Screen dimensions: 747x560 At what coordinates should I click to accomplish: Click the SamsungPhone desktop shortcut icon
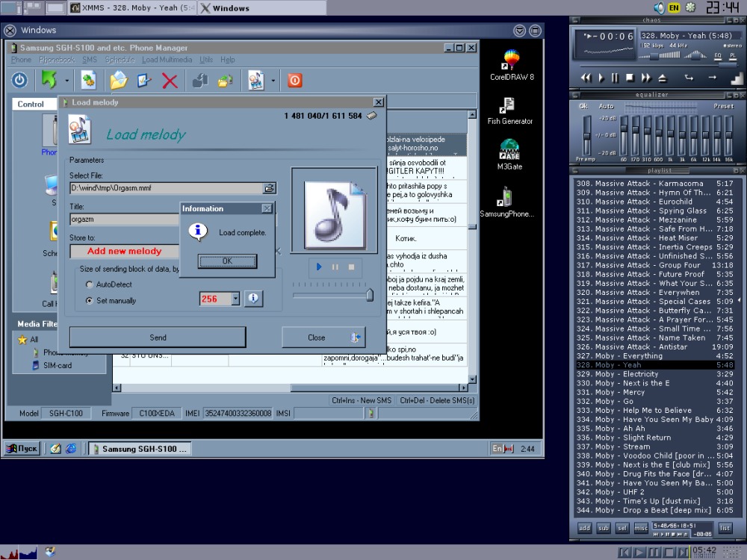[507, 202]
